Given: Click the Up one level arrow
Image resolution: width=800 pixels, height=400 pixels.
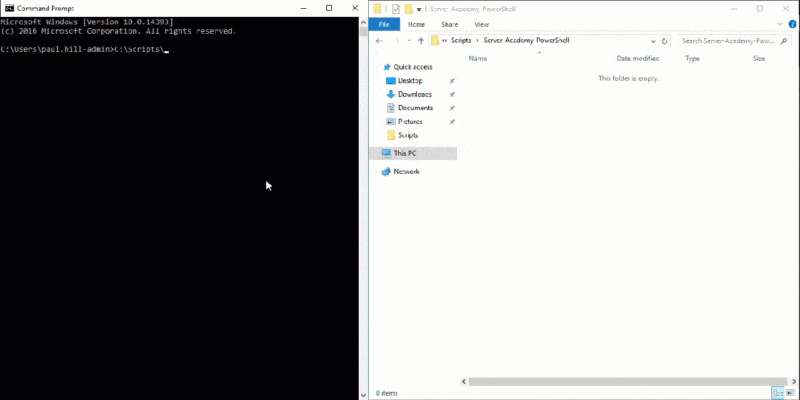Looking at the screenshot, I should 422,41.
